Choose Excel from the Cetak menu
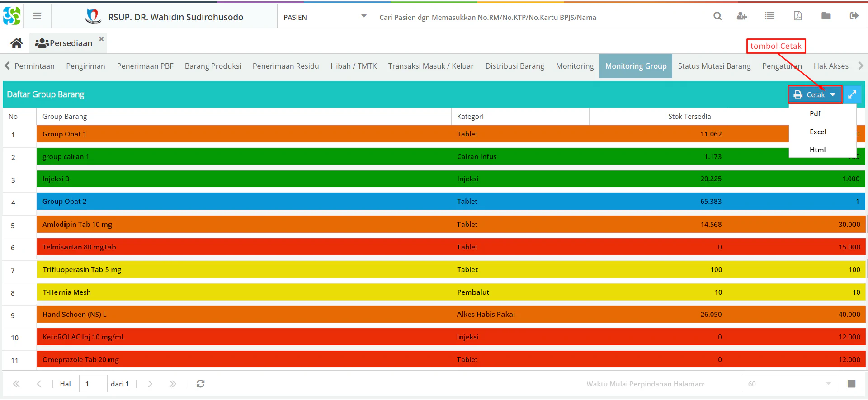The height and width of the screenshot is (400, 868). point(818,132)
